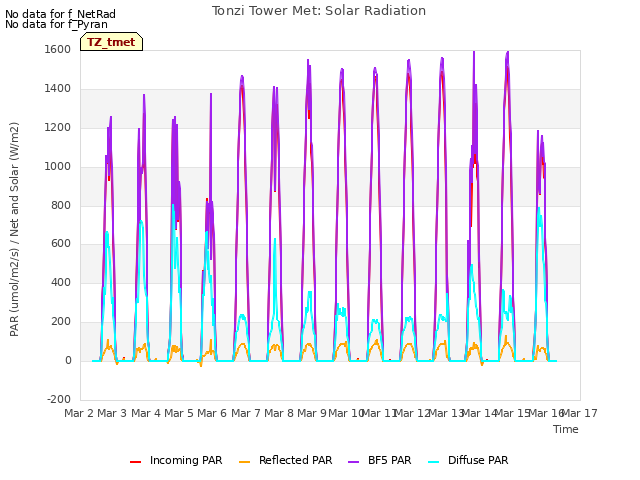
Task: Click the y-axis tick label 1400
Action: (x=58, y=89)
